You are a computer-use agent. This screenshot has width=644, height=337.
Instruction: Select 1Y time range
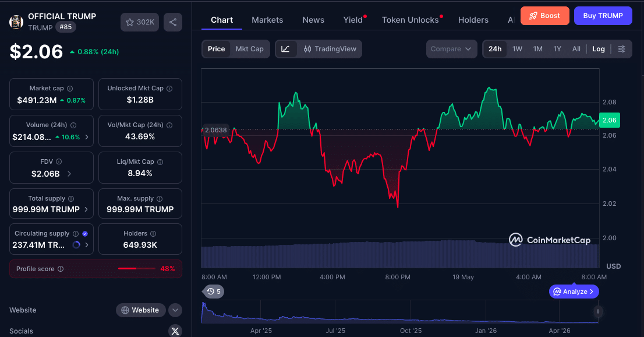[x=557, y=49]
